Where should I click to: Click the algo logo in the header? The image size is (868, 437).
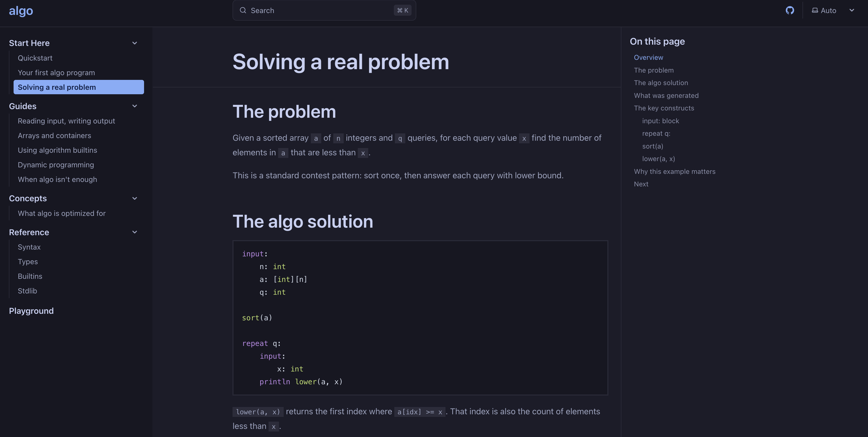(x=21, y=10)
